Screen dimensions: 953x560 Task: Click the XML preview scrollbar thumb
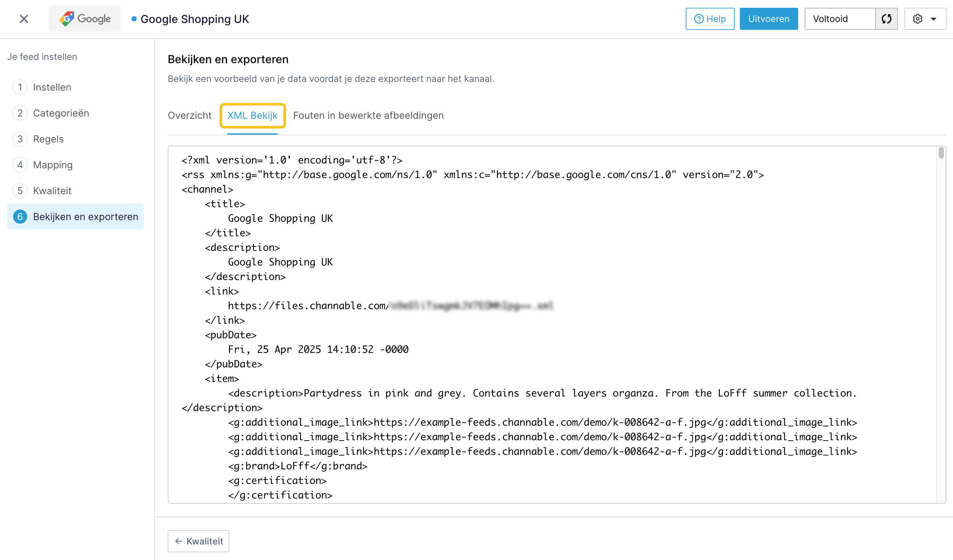pos(941,153)
